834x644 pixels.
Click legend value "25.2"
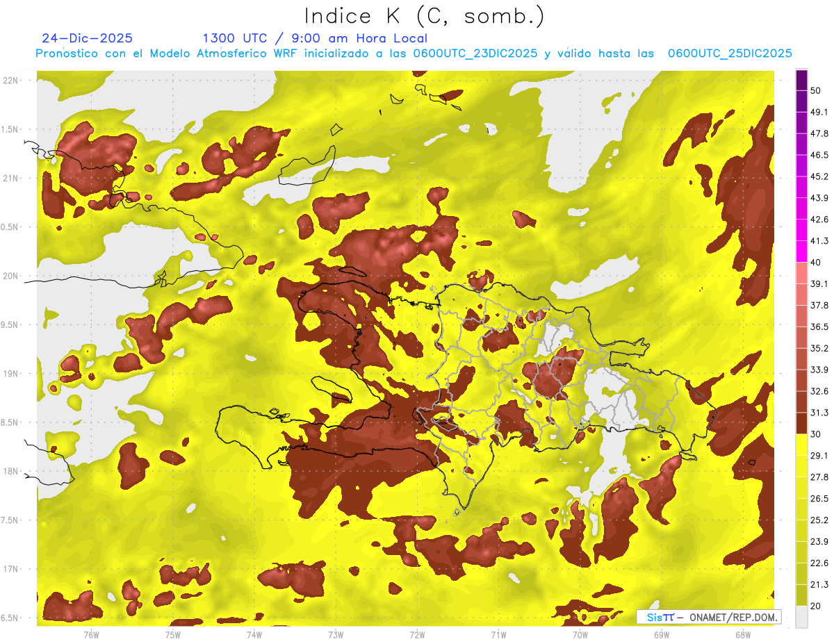[x=819, y=520]
